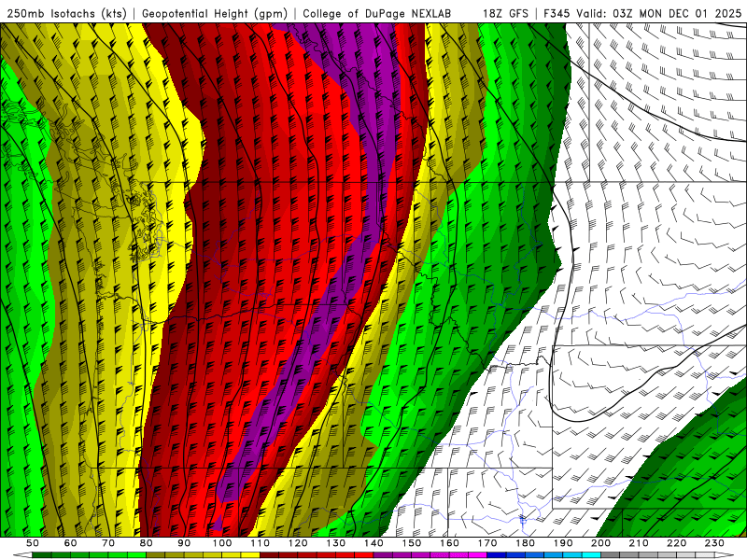Select the bright yellow segment just before 110
The image size is (747, 560).
pyautogui.click(x=250, y=555)
